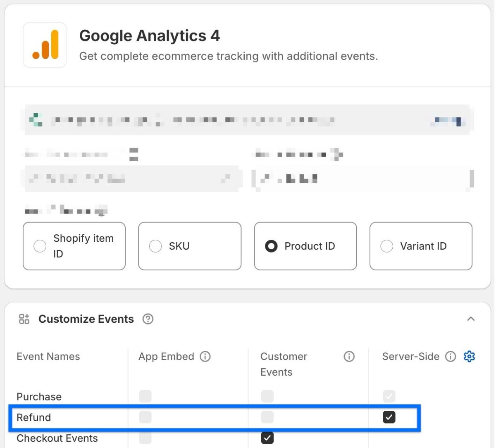Click the App Embed info icon

[x=205, y=356]
